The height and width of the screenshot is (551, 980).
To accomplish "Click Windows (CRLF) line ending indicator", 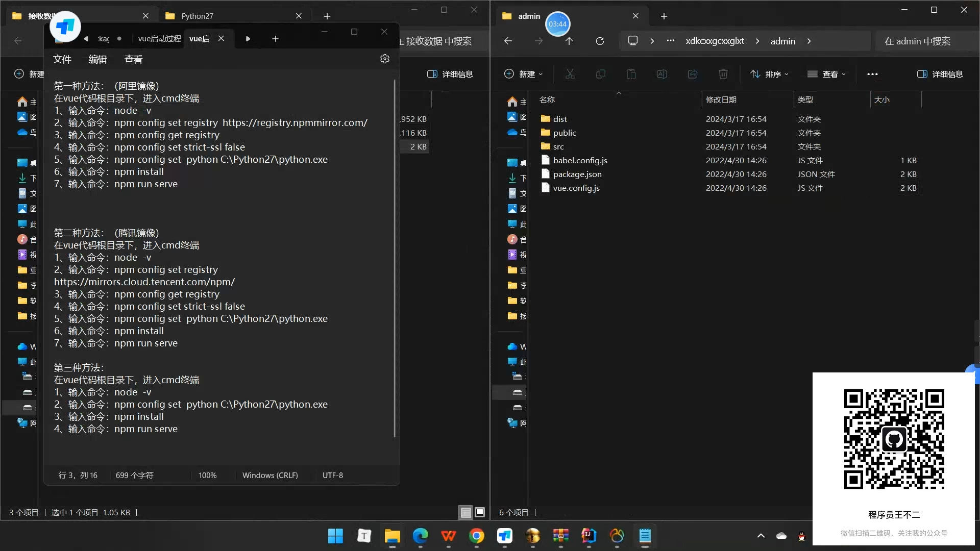I will pos(270,475).
